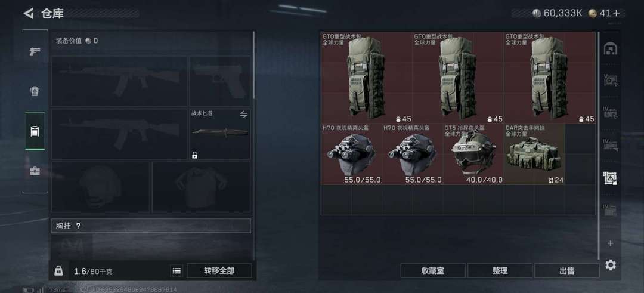Viewport: 644px width, 293px height.
Task: Toggle the weight lock icon at bottom left
Action: click(x=58, y=270)
